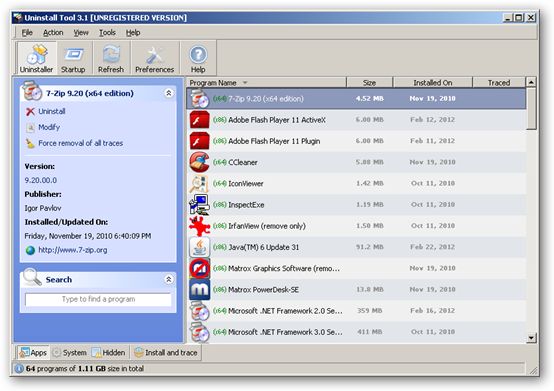Select Microsoft .NET Framework 3.0 name
The width and height of the screenshot is (554, 391).
(x=285, y=332)
